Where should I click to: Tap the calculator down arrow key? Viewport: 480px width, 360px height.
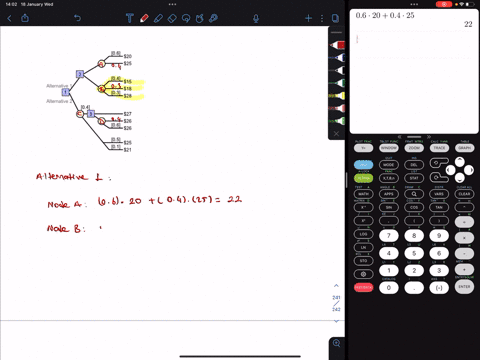(460, 178)
